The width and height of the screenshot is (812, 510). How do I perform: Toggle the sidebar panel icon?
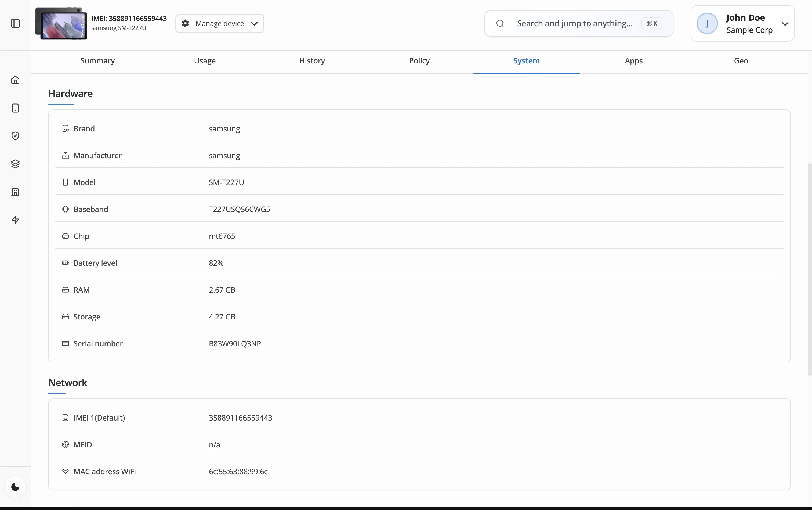point(15,23)
